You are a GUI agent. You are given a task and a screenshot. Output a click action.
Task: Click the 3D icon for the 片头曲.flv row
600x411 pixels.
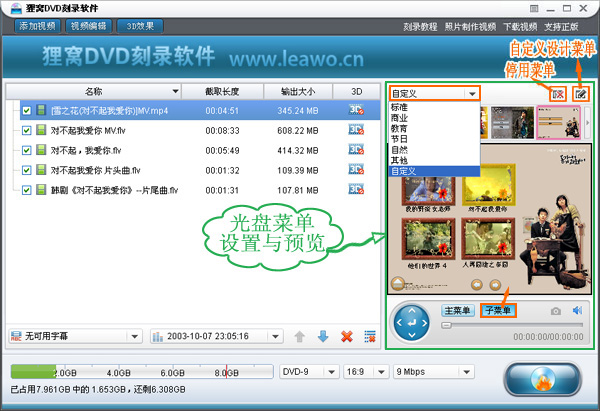[x=356, y=170]
